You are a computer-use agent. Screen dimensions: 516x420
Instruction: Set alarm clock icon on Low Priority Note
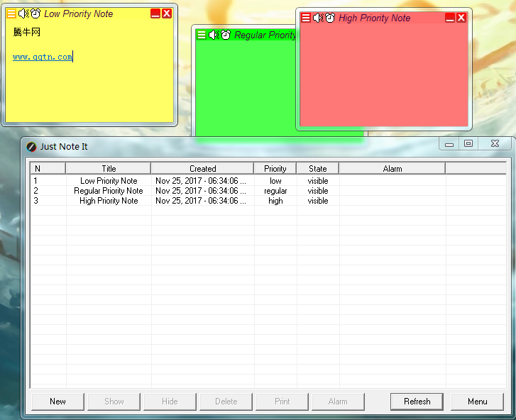click(35, 13)
